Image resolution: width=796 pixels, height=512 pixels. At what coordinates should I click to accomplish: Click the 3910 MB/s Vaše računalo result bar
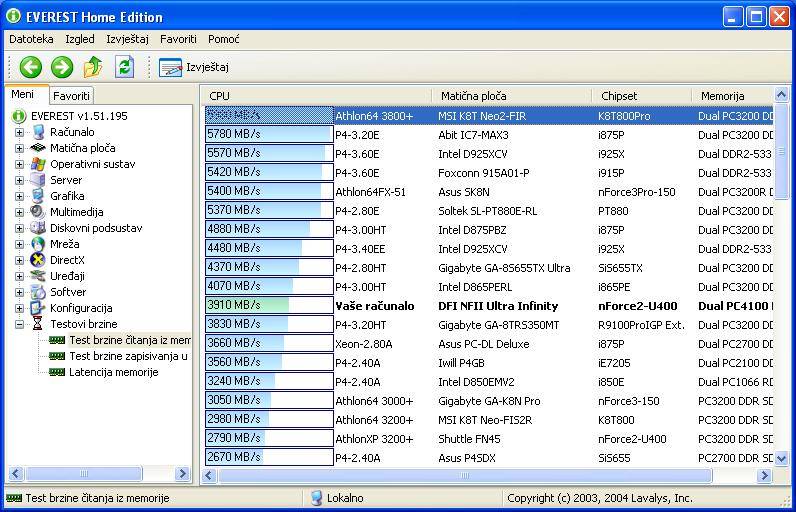268,306
